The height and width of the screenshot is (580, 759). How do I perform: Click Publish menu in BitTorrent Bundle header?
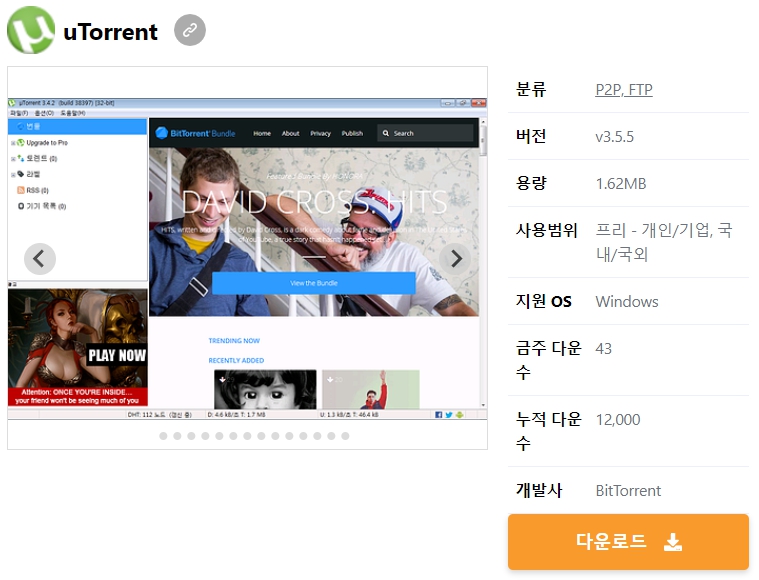(352, 134)
